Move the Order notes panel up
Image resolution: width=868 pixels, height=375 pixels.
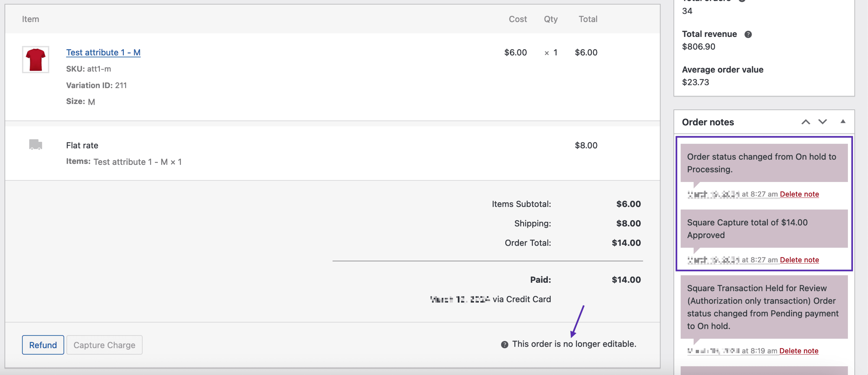tap(806, 122)
